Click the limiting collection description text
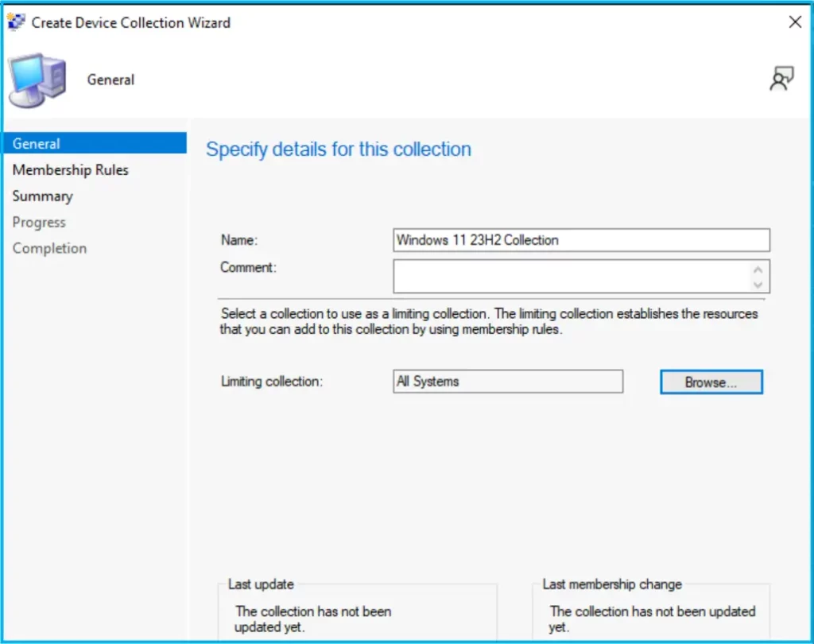Image resolution: width=814 pixels, height=644 pixels. coord(489,321)
